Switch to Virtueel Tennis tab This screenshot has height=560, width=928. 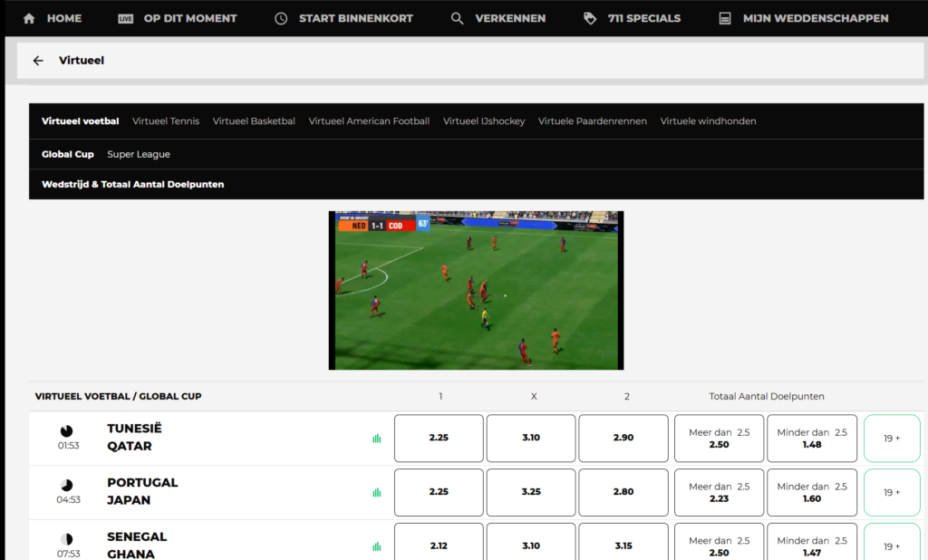point(166,121)
